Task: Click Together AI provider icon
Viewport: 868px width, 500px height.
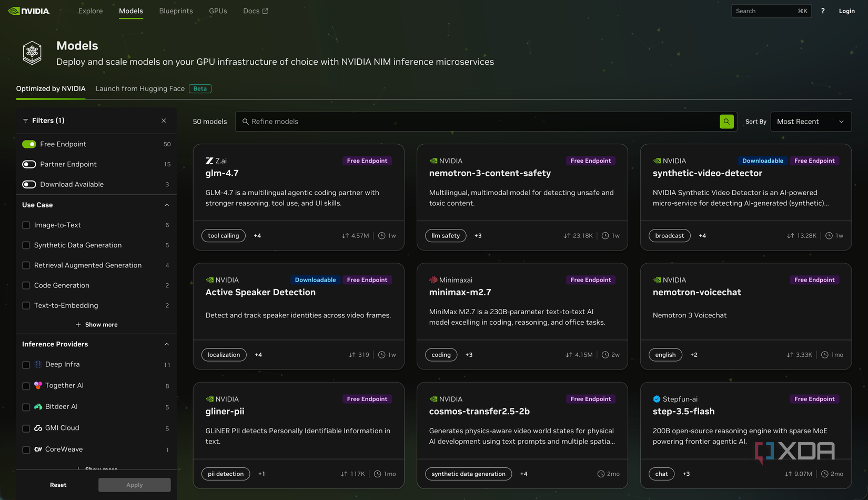Action: [38, 385]
